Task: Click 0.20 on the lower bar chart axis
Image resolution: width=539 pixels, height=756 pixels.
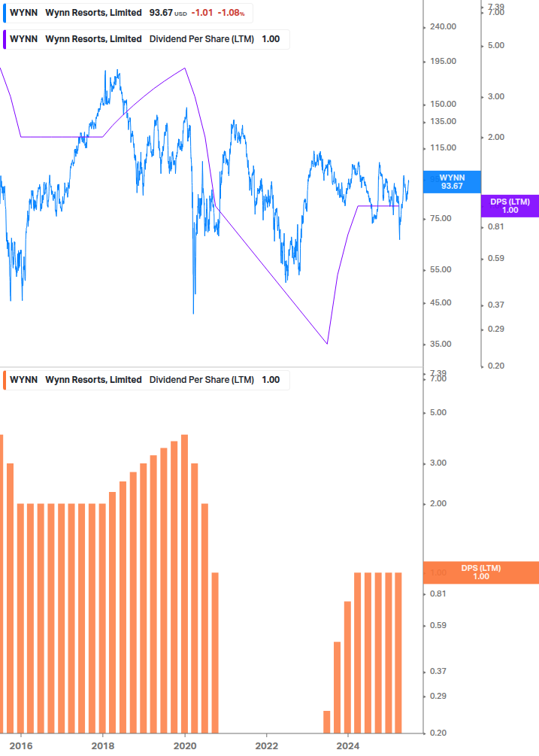Action: 438,733
